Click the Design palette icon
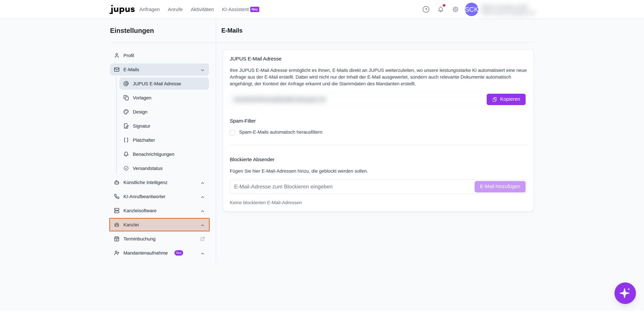 point(126,112)
